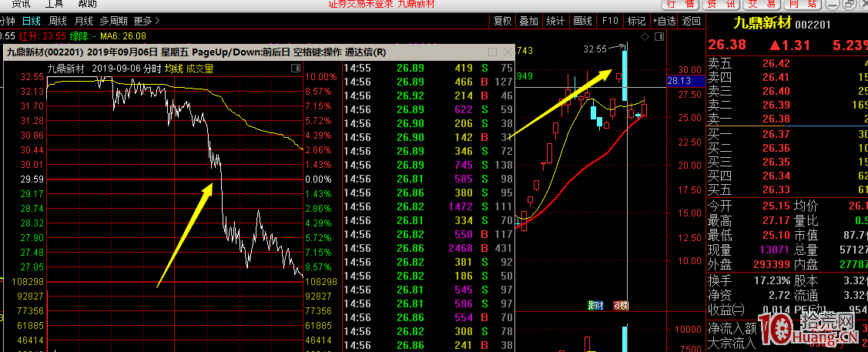The image size is (868, 352).
Task: Select the 买五 26.33 order row
Action: (x=787, y=189)
